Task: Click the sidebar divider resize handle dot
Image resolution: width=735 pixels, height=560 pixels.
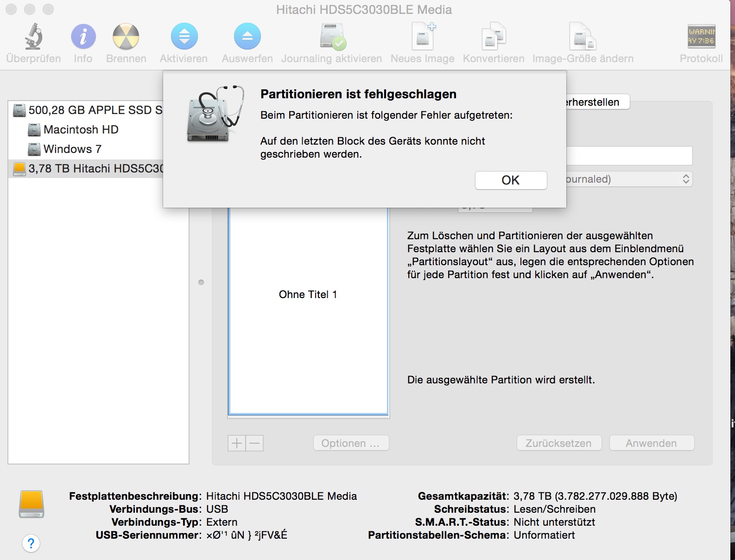Action: point(201,282)
